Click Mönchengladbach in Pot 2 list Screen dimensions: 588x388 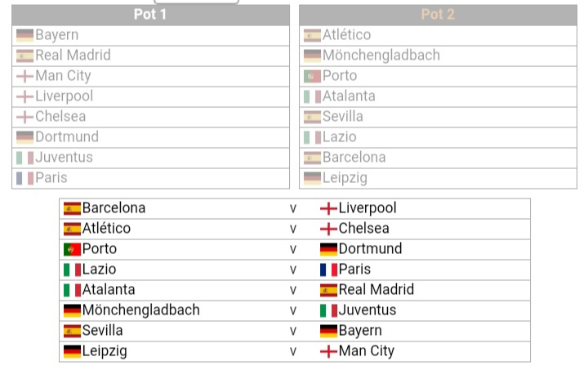(381, 56)
